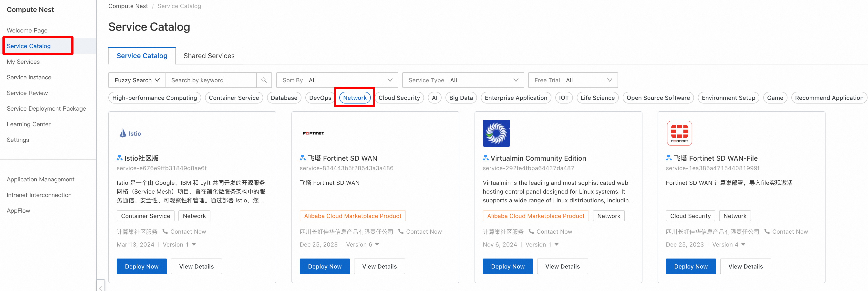Viewport: 868px width, 291px height.
Task: Open the Fuzzy Search dropdown
Action: 137,80
